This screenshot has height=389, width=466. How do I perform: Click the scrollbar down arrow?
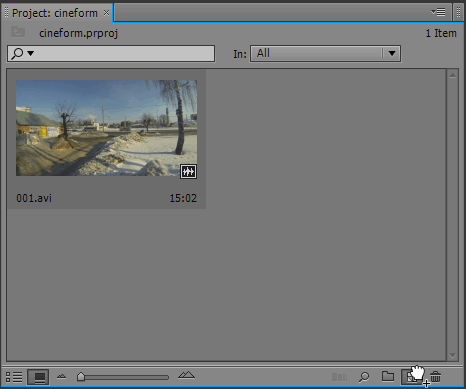tap(452, 355)
